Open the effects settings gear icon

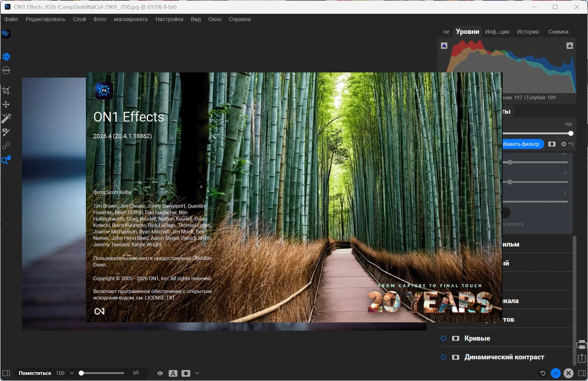point(563,144)
